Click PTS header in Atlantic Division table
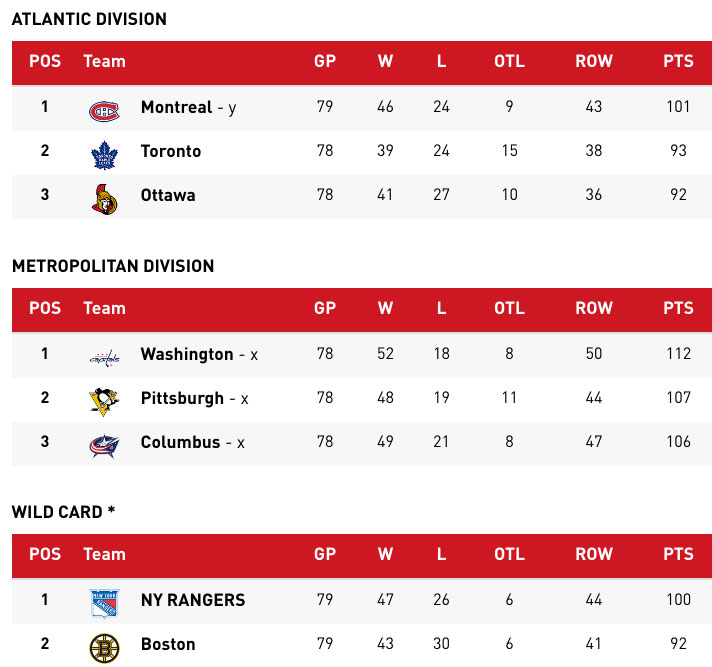The width and height of the screenshot is (712, 667). 678,62
